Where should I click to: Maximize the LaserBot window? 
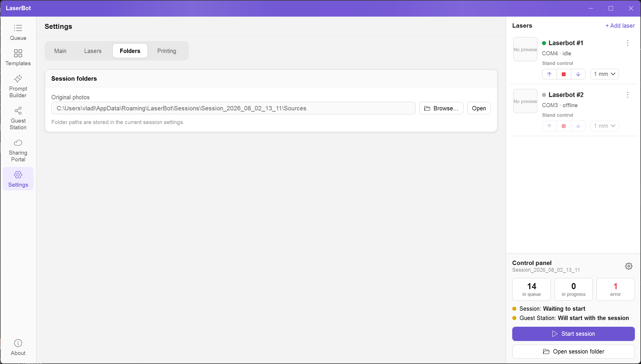611,8
